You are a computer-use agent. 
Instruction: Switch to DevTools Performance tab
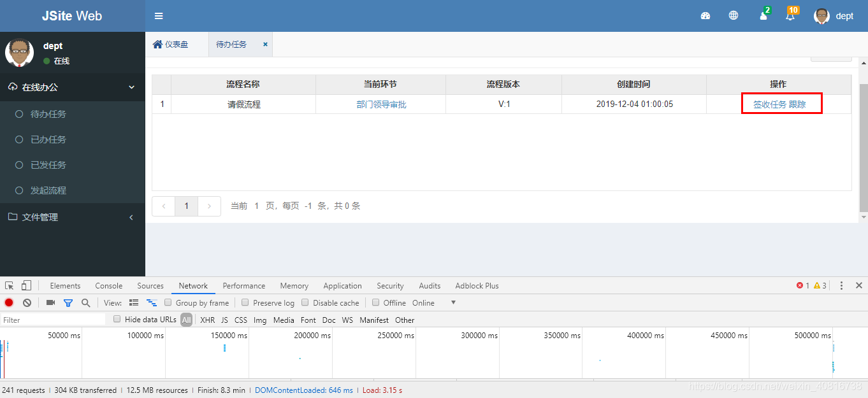(244, 286)
